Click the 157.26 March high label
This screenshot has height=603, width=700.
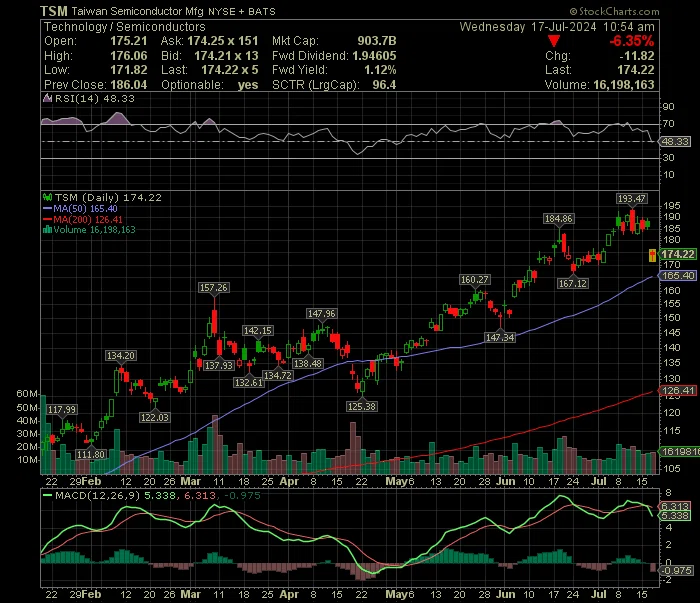[x=213, y=288]
